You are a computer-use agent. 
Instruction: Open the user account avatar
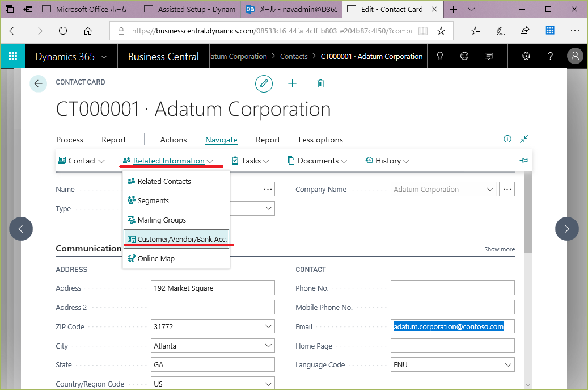coord(575,56)
